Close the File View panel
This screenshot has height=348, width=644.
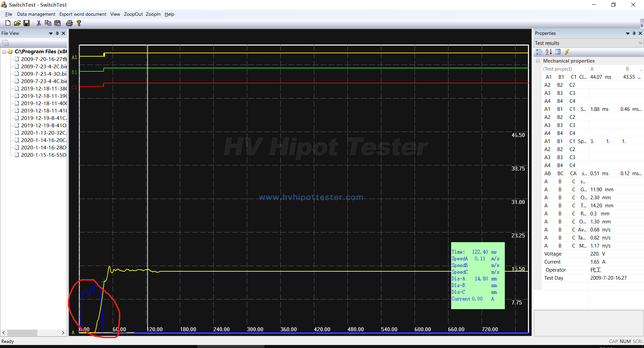(63, 33)
